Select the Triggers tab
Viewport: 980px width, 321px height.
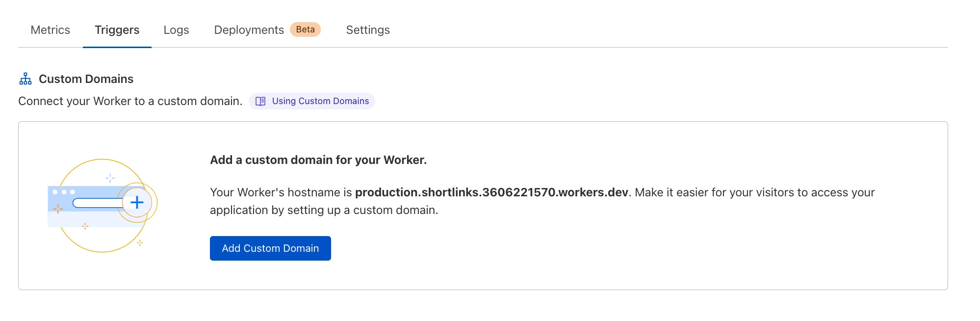tap(117, 30)
